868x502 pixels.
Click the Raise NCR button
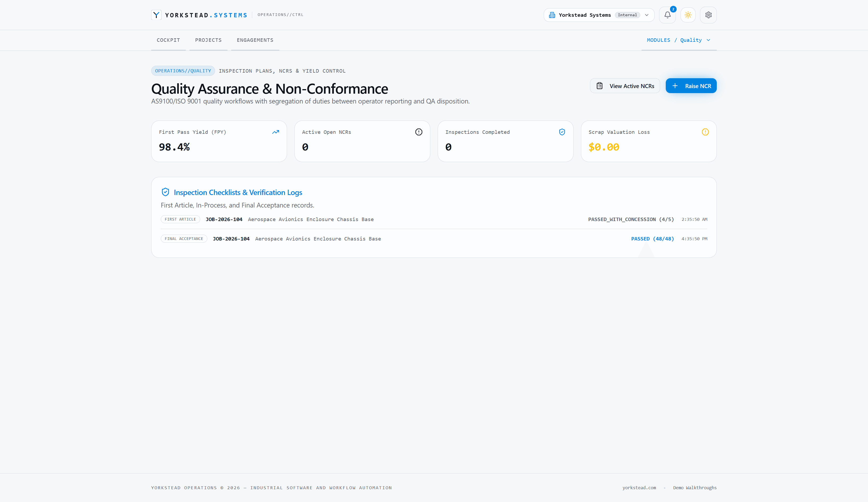click(x=691, y=86)
